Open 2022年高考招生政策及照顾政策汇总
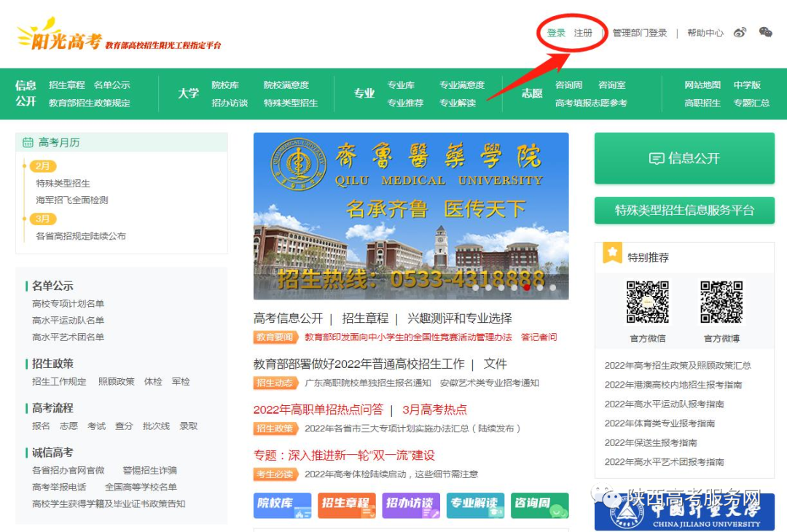The image size is (787, 532). (678, 365)
